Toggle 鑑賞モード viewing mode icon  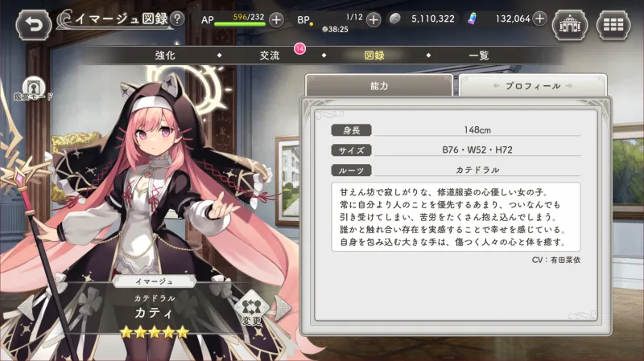tap(33, 88)
